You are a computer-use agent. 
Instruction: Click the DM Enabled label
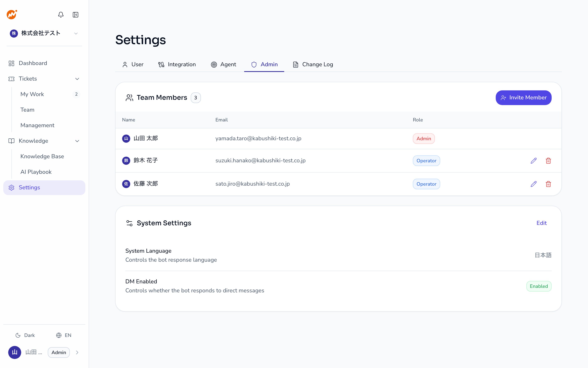click(x=141, y=281)
